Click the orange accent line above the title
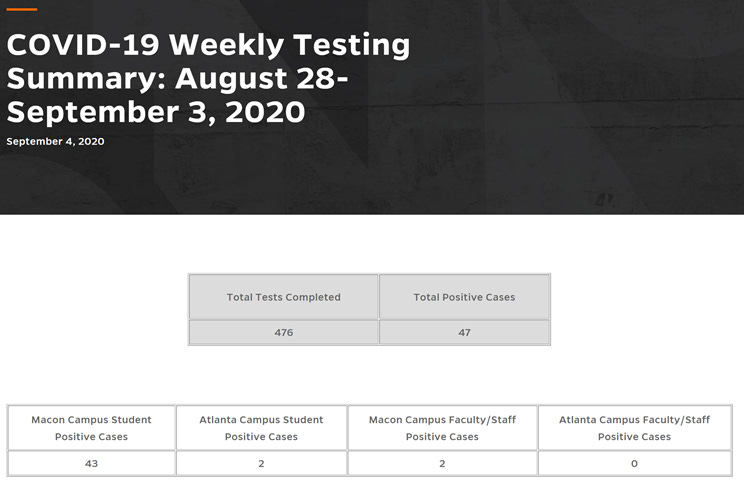Image resolution: width=744 pixels, height=493 pixels. click(22, 9)
